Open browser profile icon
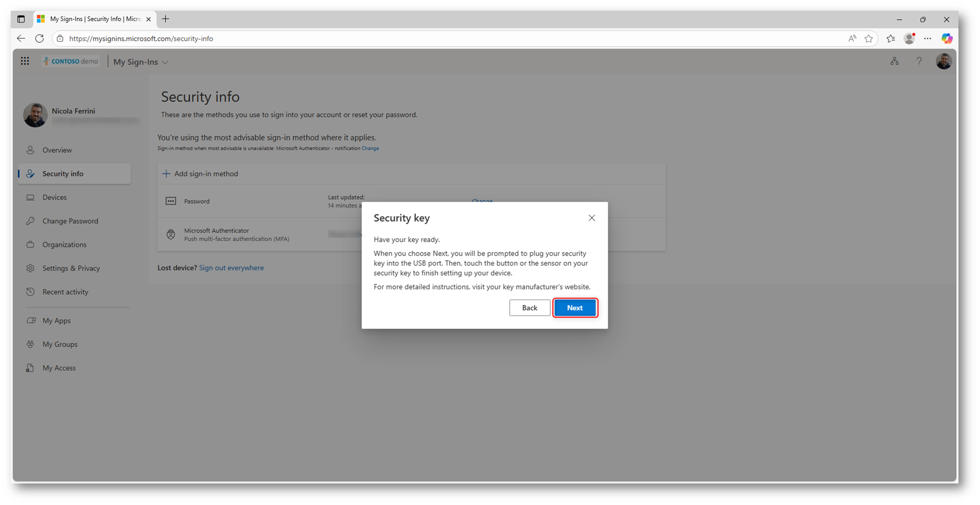980x505 pixels. (x=910, y=38)
